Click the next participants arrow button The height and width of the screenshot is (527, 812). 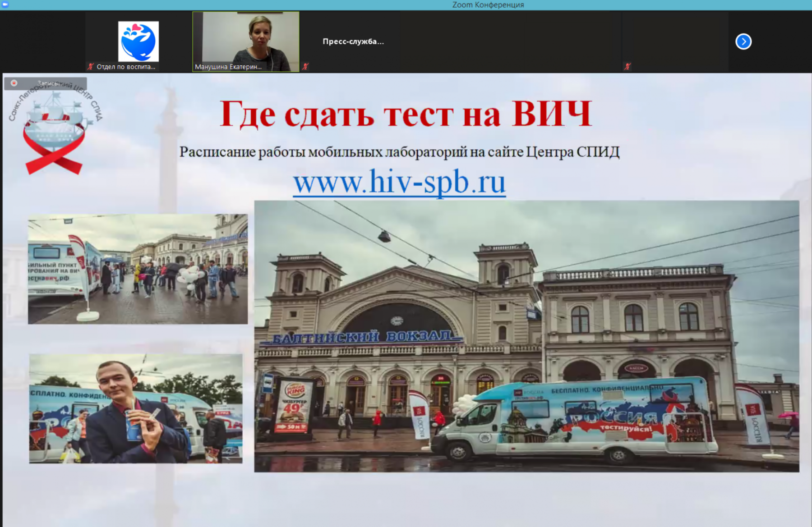(743, 41)
